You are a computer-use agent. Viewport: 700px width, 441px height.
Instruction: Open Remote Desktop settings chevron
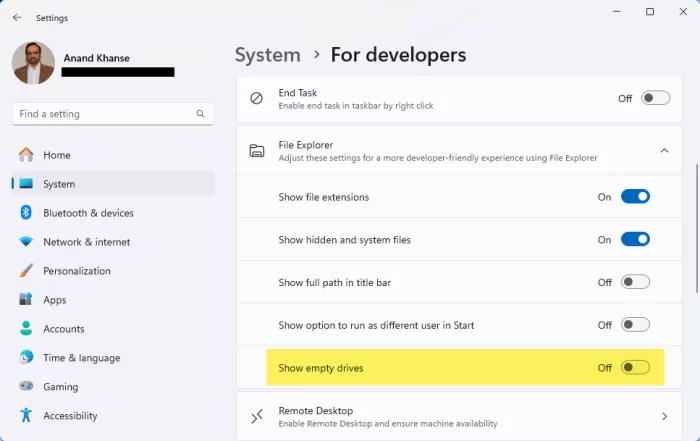[x=664, y=416]
